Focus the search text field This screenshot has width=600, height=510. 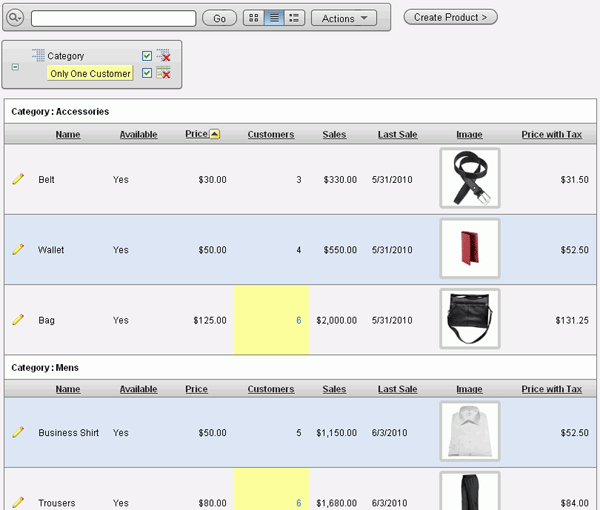click(x=114, y=18)
